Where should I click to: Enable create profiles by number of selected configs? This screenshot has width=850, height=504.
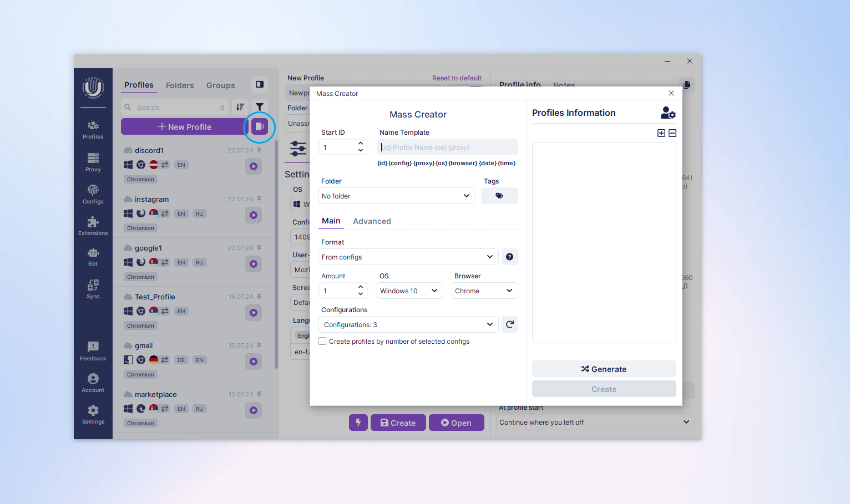(322, 342)
